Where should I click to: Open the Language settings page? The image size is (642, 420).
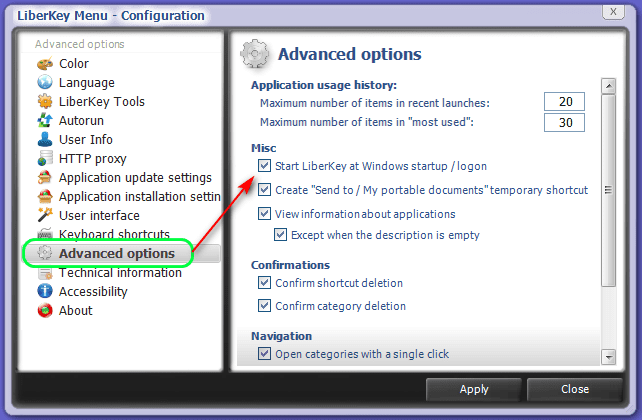pyautogui.click(x=87, y=83)
